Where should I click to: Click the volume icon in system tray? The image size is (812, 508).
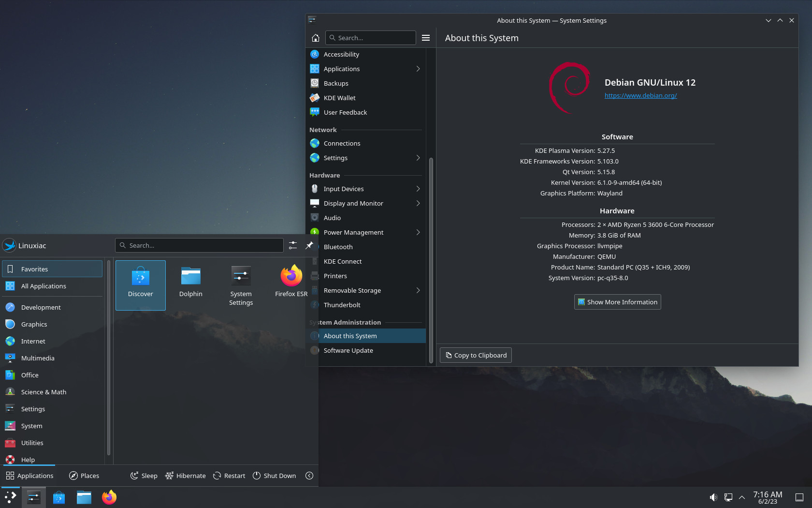[713, 497]
